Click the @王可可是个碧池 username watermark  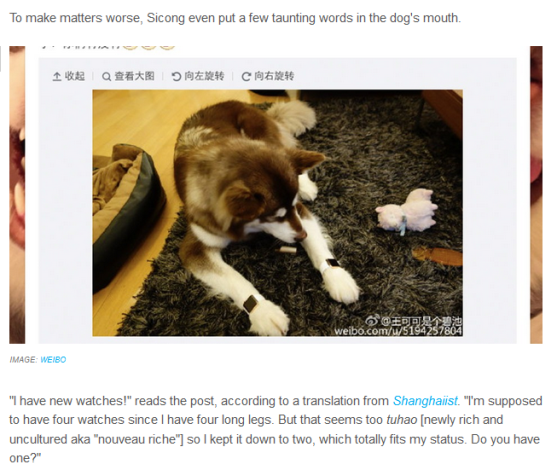coord(421,321)
